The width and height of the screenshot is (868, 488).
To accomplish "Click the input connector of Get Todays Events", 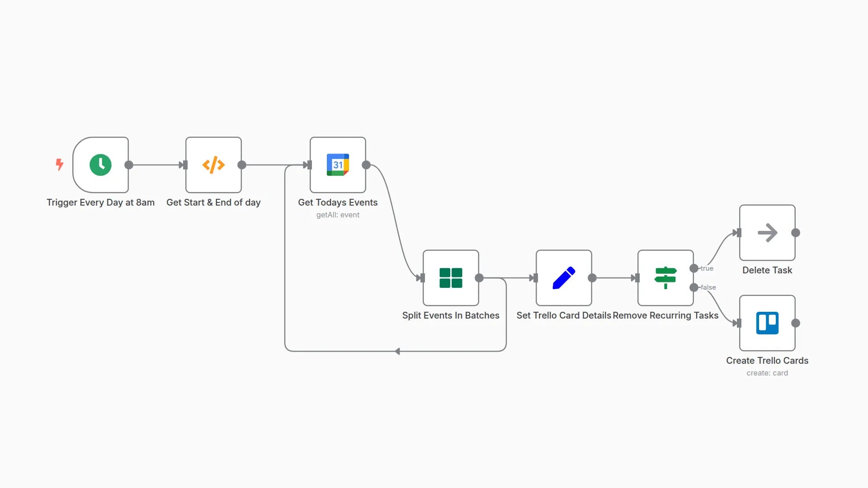I will 310,165.
